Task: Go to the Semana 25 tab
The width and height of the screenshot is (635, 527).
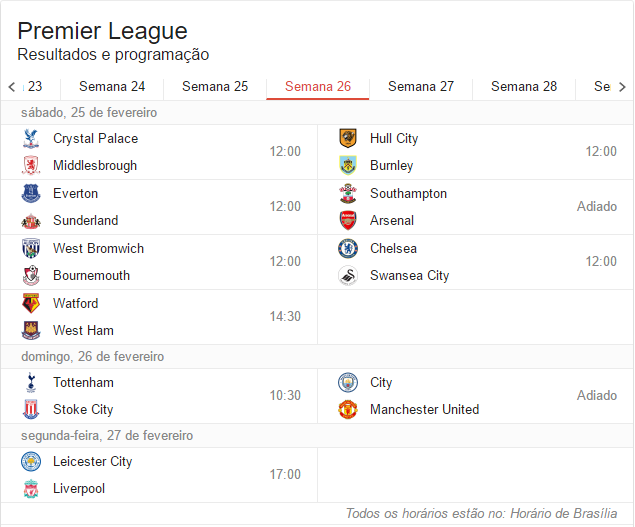Action: pyautogui.click(x=215, y=87)
